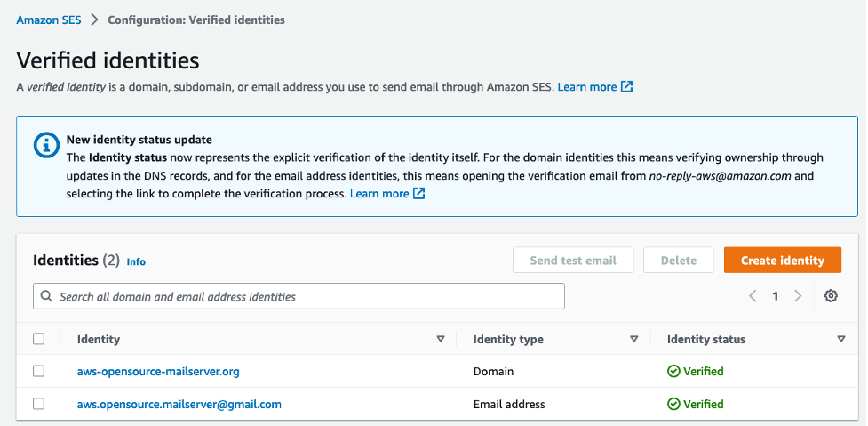Click the external link icon after the page description
868x426 pixels.
point(627,87)
